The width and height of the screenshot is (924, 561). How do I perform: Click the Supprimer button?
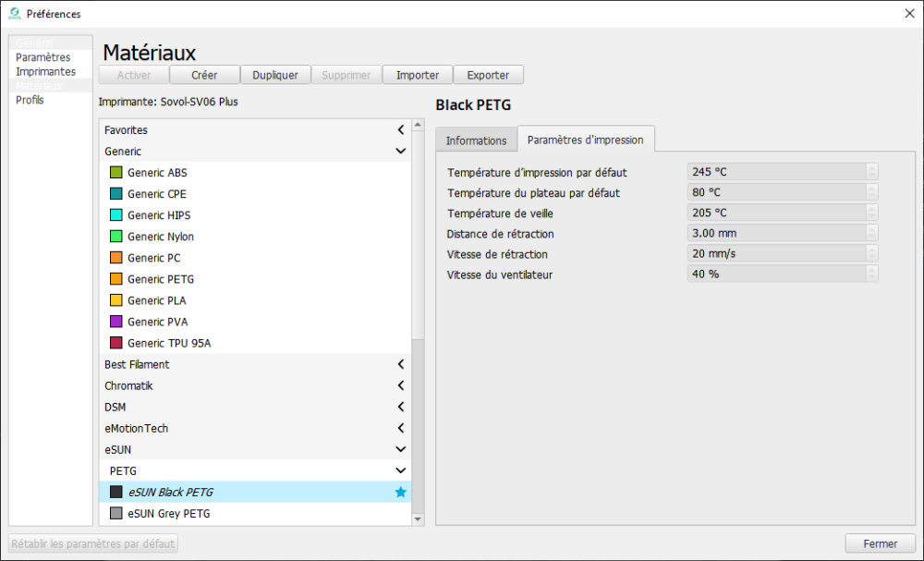346,75
